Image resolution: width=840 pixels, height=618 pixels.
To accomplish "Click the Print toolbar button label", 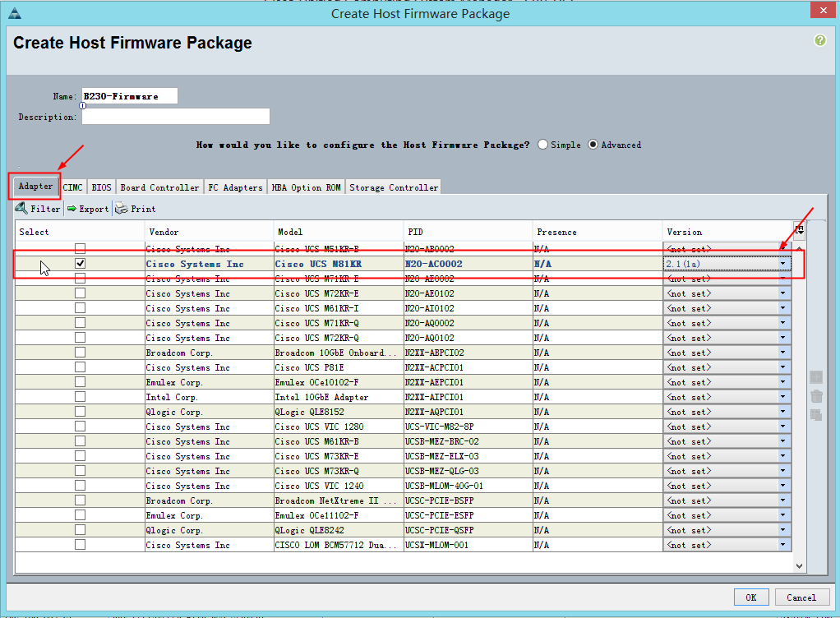I will (x=143, y=209).
